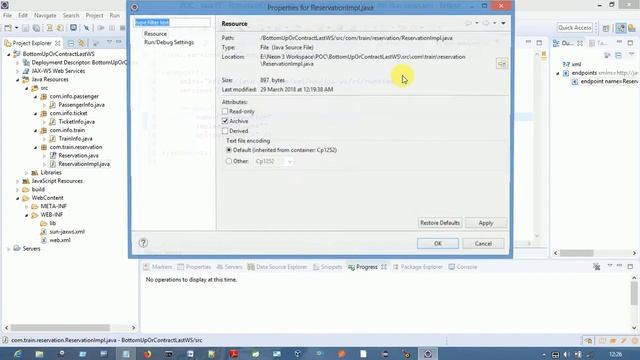Image resolution: width=640 pixels, height=360 pixels.
Task: Switch to the Servers tab in bottom panel
Action: [229, 267]
